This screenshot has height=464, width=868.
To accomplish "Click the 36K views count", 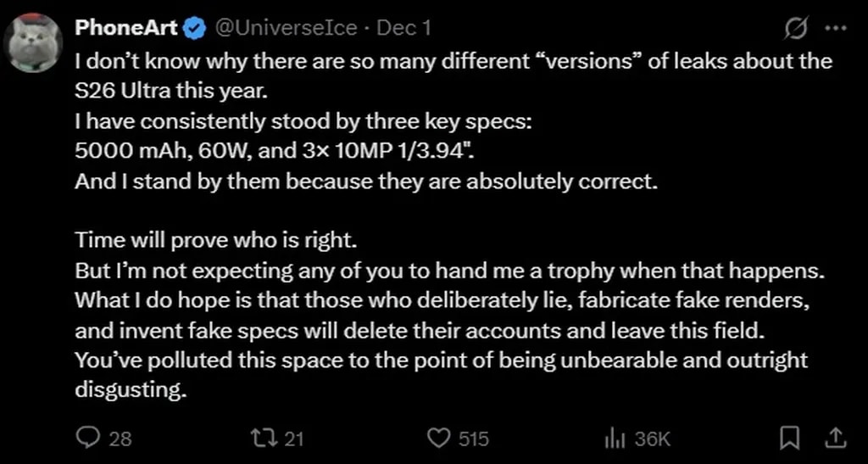I will point(652,439).
